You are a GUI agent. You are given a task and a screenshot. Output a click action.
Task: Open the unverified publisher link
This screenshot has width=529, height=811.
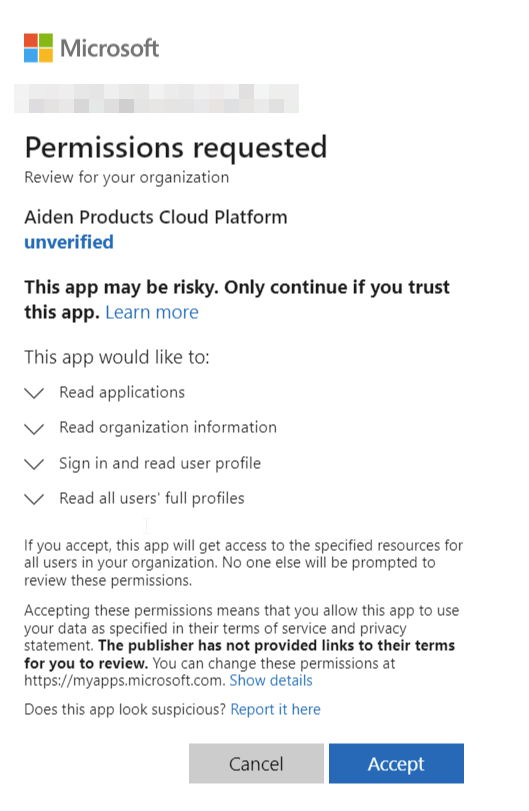pyautogui.click(x=69, y=242)
